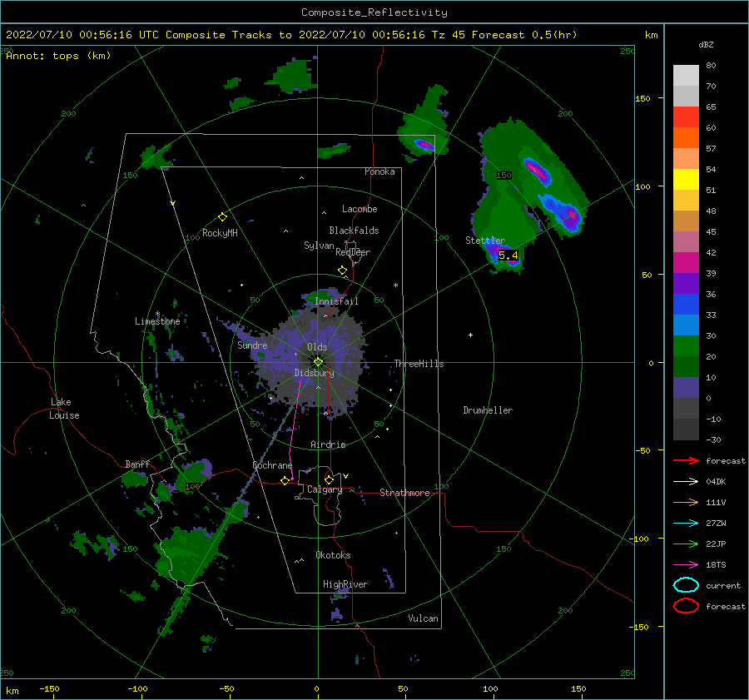Select the magenta 39-42 dBZ color swatch
The width and height of the screenshot is (749, 700).
[x=686, y=263]
